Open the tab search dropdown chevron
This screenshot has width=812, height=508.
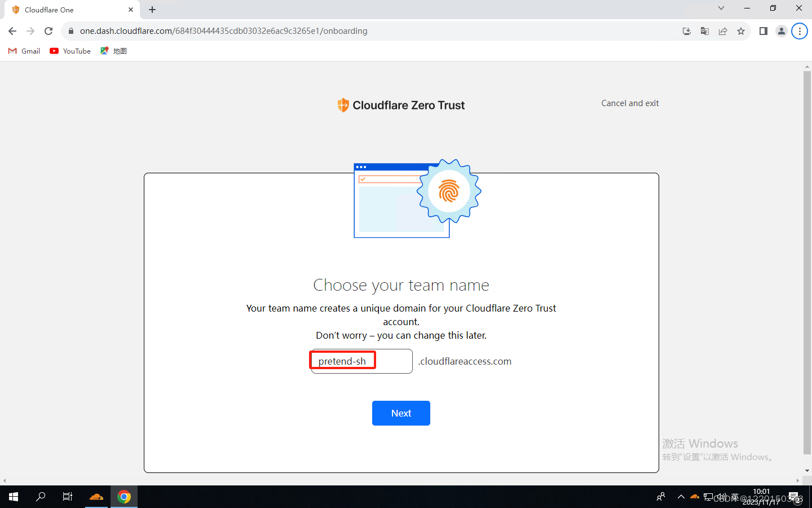point(721,8)
